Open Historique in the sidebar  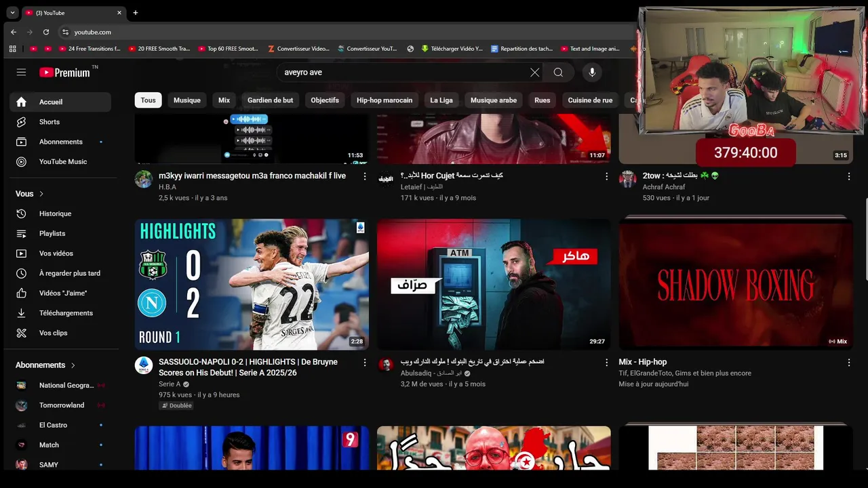[60, 213]
